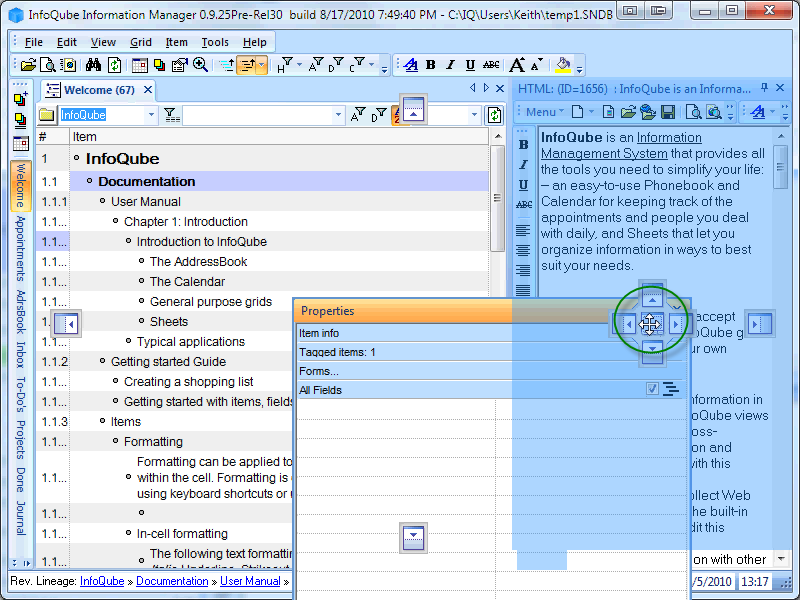Screen dimensions: 800x600
Task: Toggle Italic in the HTML pane vertical toolbar
Action: [523, 164]
